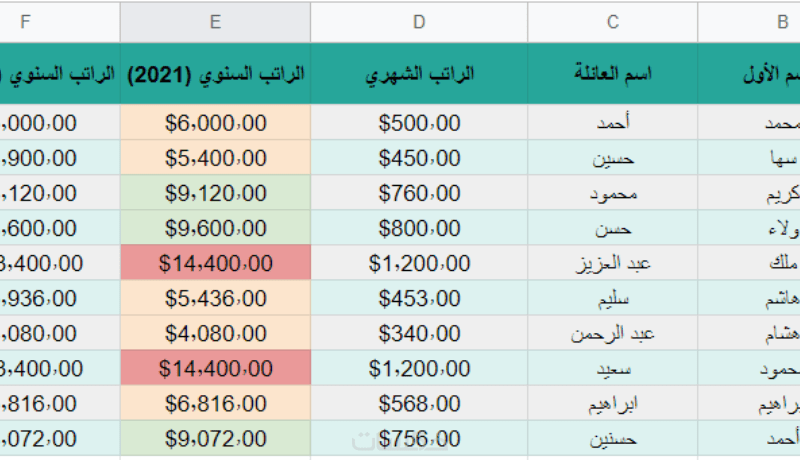800x460 pixels.
Task: Select the column C header
Action: (x=612, y=21)
